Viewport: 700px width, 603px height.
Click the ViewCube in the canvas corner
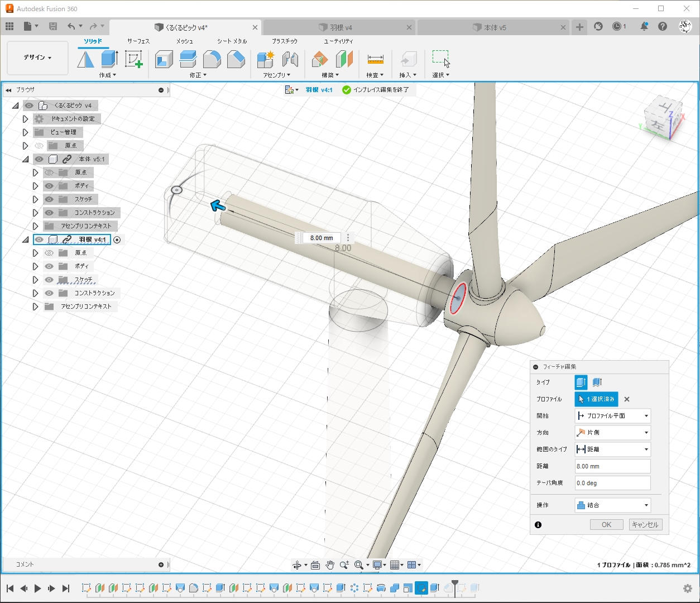point(664,118)
